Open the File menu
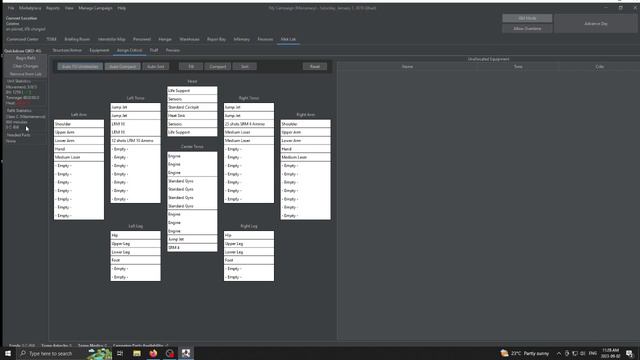640x360 pixels. [x=11, y=8]
